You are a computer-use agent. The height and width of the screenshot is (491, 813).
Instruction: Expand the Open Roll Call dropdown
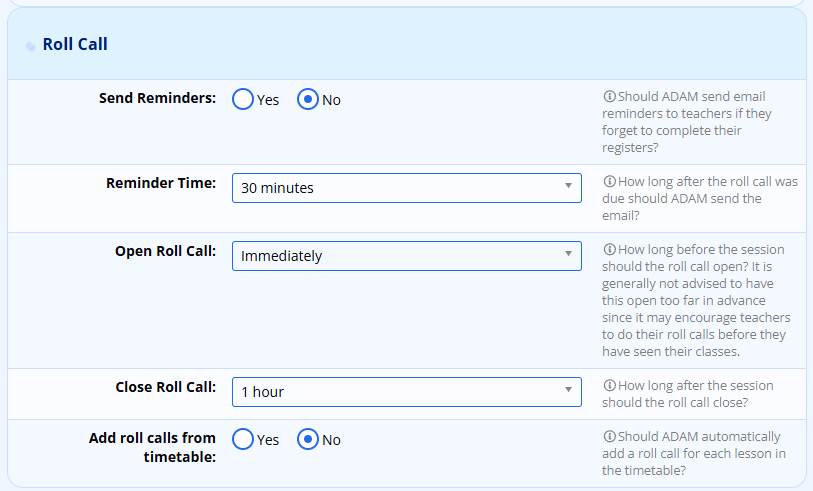click(406, 255)
